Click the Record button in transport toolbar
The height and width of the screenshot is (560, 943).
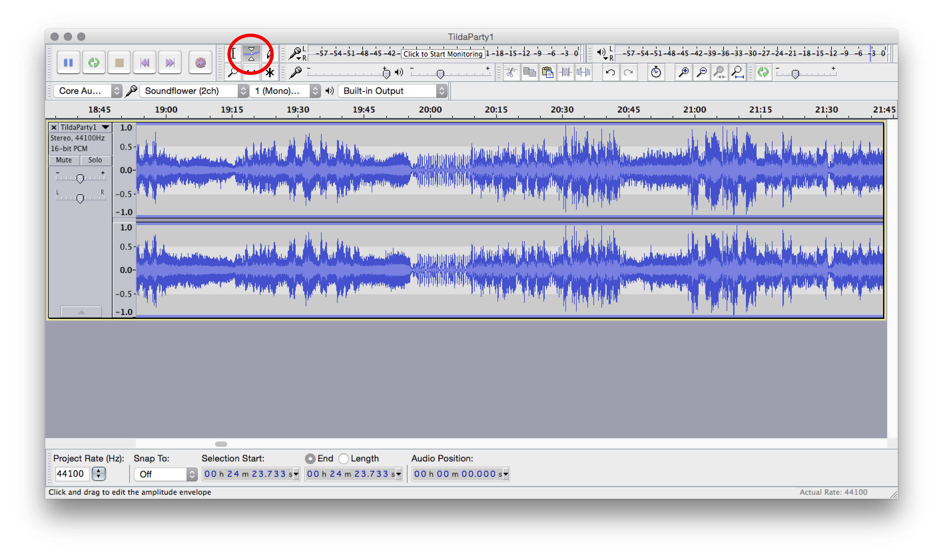click(x=200, y=62)
